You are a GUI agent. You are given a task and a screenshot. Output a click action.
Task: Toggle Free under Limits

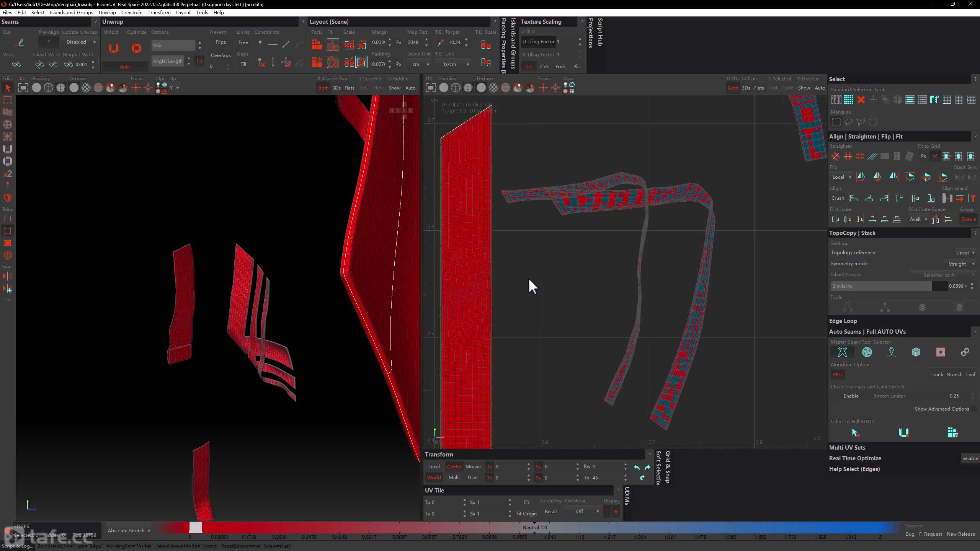[x=243, y=42]
